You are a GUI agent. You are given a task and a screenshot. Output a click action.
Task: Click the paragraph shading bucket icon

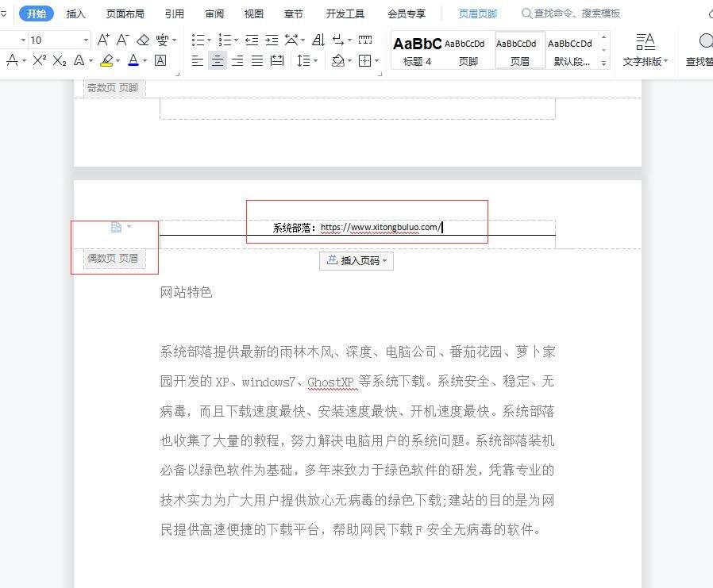coord(338,60)
